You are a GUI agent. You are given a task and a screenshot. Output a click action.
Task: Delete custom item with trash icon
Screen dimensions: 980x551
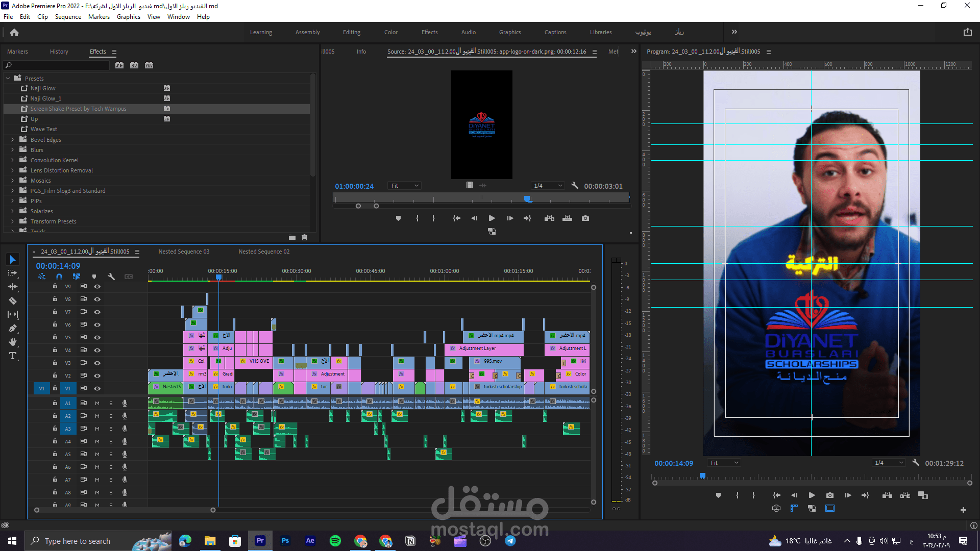coord(305,237)
